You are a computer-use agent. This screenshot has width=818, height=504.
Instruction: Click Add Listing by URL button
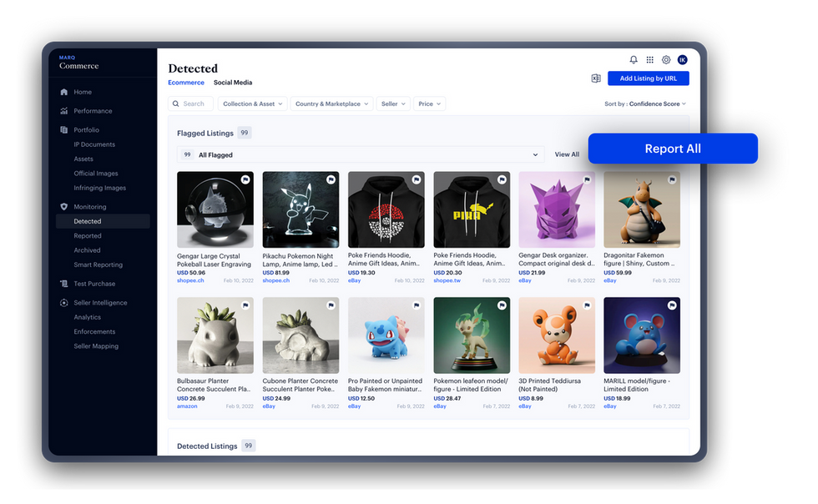pyautogui.click(x=649, y=78)
